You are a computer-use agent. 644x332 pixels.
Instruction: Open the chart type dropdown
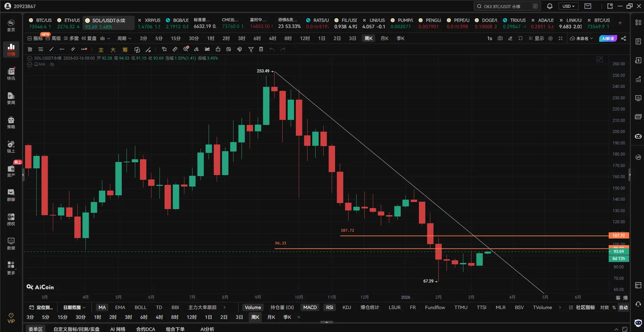pos(105,38)
